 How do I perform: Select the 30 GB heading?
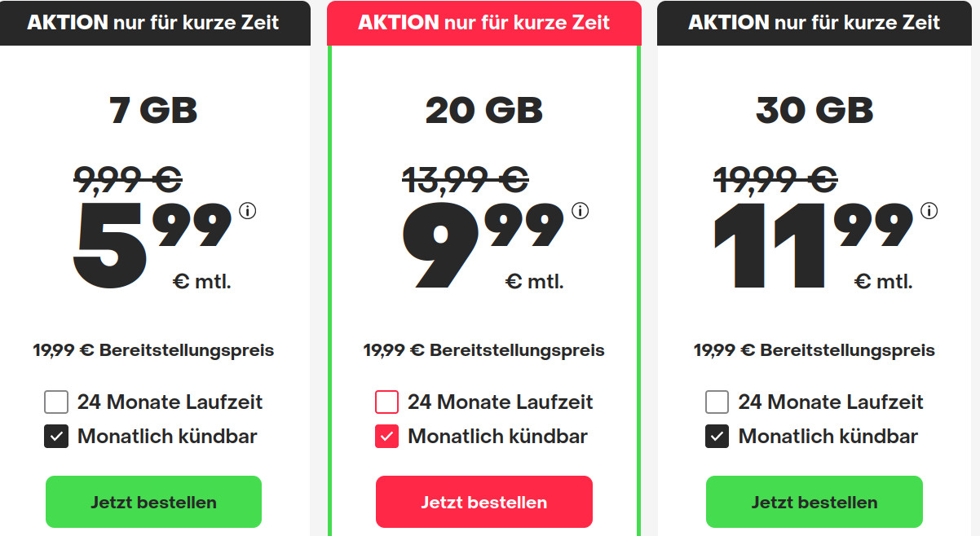(814, 111)
